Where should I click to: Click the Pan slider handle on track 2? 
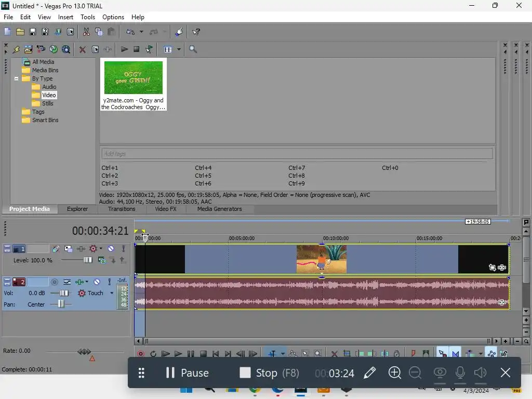(x=61, y=304)
